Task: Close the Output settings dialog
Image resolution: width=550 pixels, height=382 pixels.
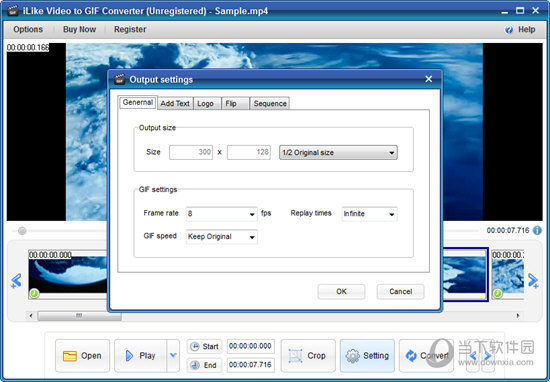Action: (429, 79)
